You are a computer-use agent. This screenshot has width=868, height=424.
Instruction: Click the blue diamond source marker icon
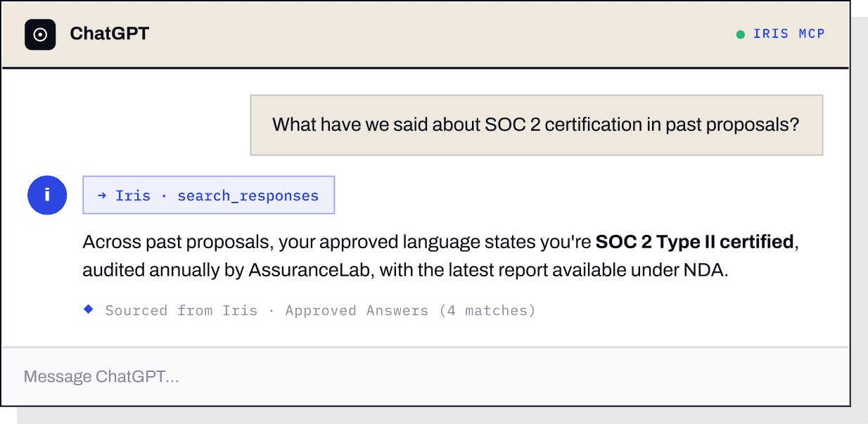pyautogui.click(x=89, y=309)
